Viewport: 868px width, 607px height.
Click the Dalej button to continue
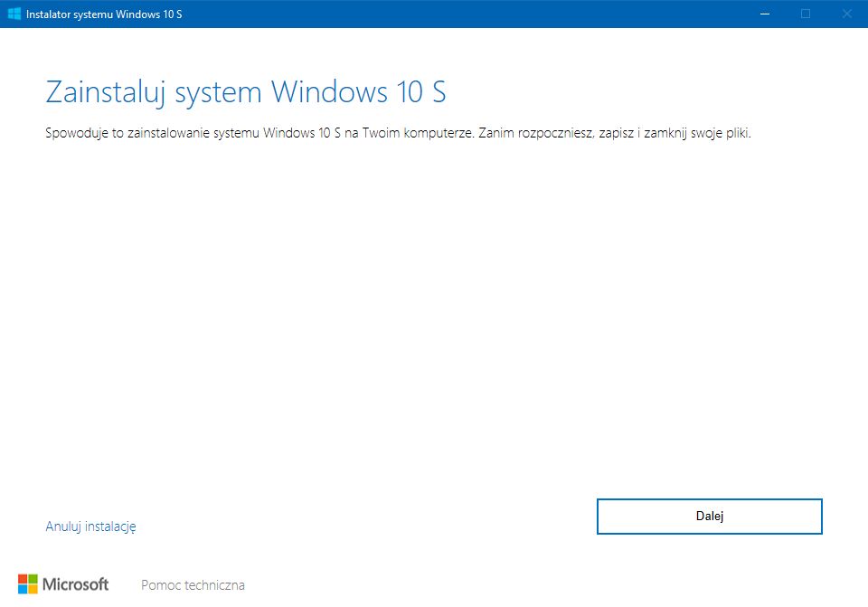tap(709, 517)
